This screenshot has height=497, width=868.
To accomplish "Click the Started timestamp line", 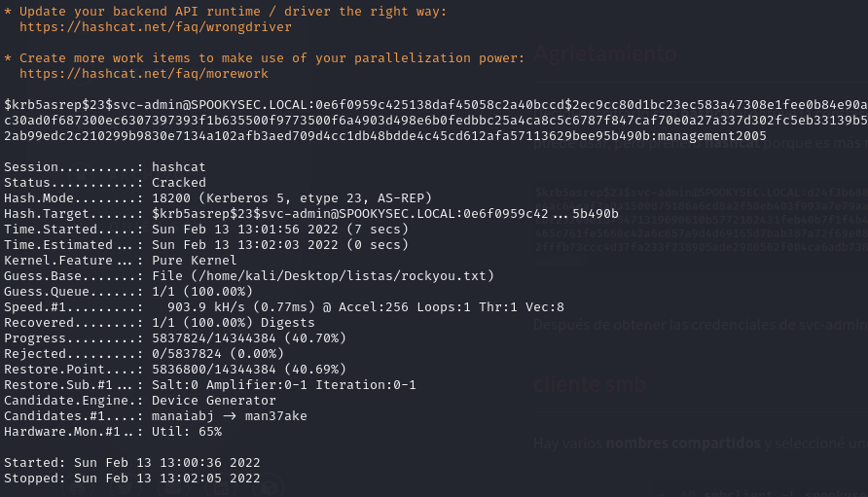I will click(131, 463).
